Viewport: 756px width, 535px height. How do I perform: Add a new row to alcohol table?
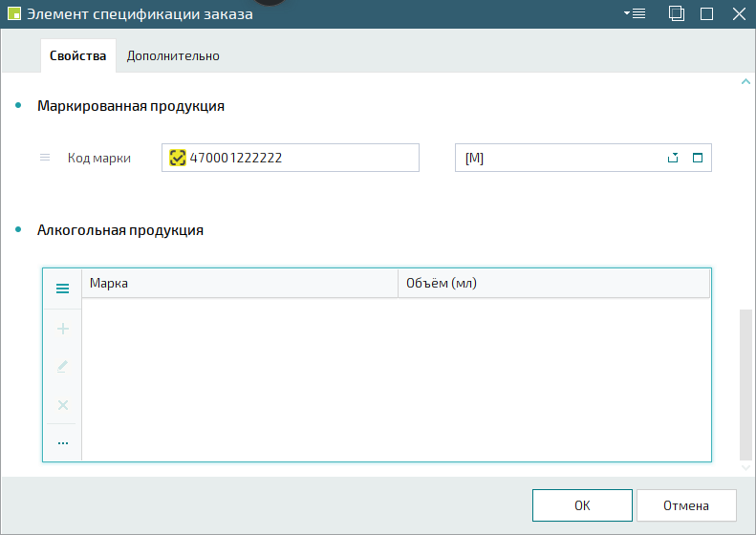63,329
